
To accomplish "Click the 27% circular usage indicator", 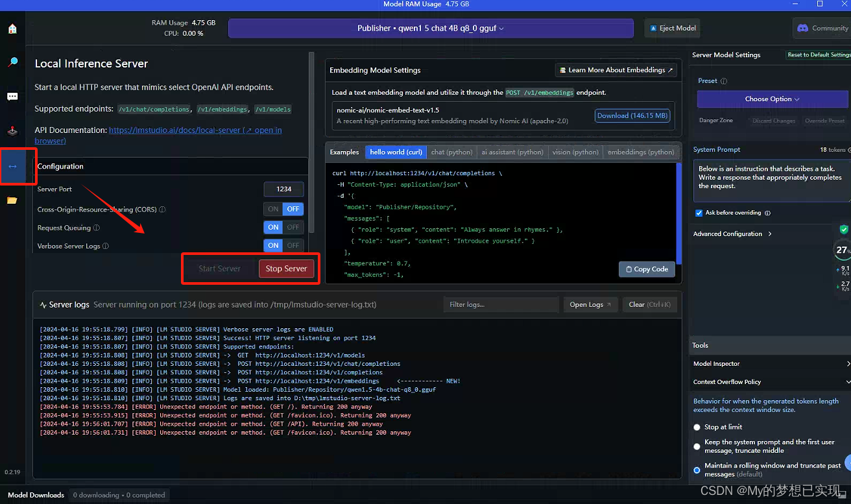I will tap(843, 250).
